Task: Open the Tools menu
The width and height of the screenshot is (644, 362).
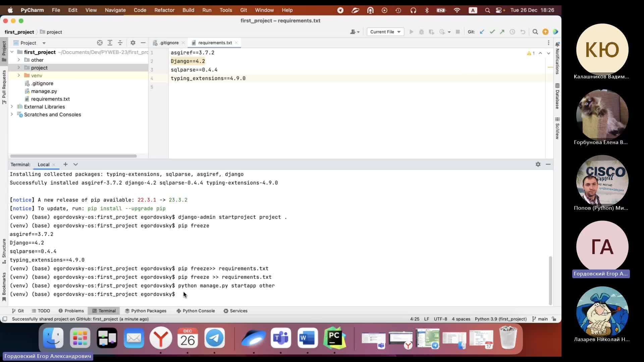Action: (226, 10)
